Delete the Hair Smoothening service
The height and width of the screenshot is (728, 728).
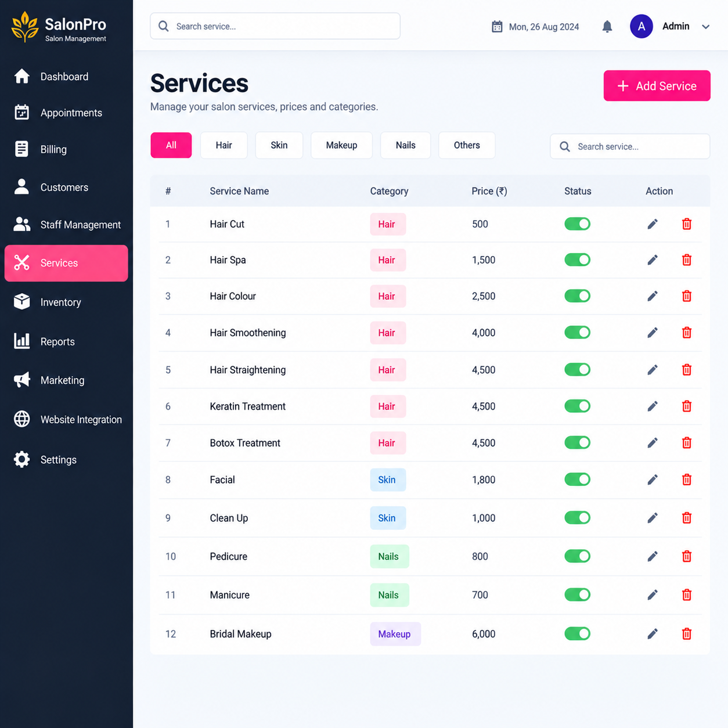tap(687, 333)
